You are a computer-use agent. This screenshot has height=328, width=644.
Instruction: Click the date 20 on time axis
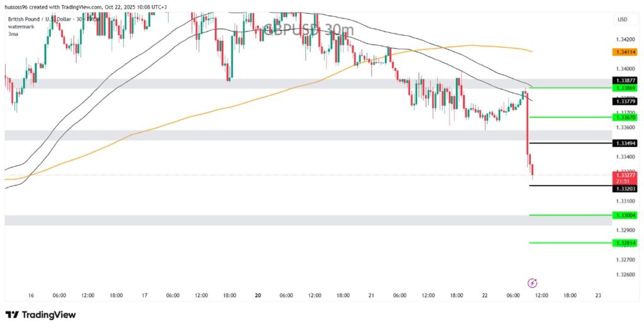pos(258,295)
